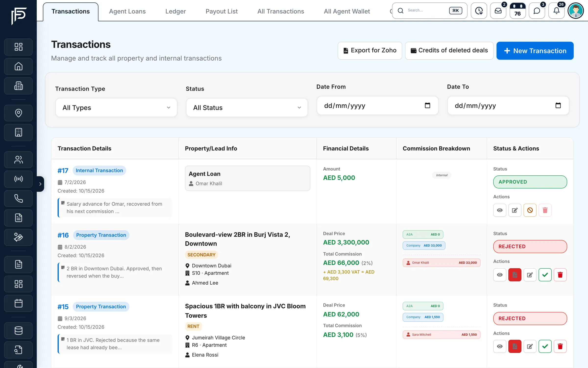The image size is (588, 368).
Task: View transaction #15 with eye icon
Action: click(x=500, y=346)
